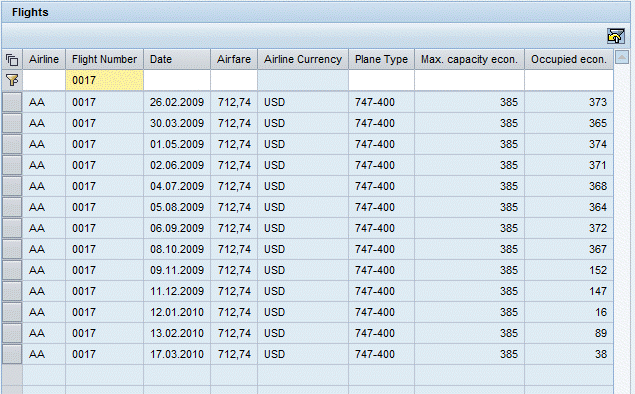Click the date cell 11.12.2009

click(x=177, y=291)
